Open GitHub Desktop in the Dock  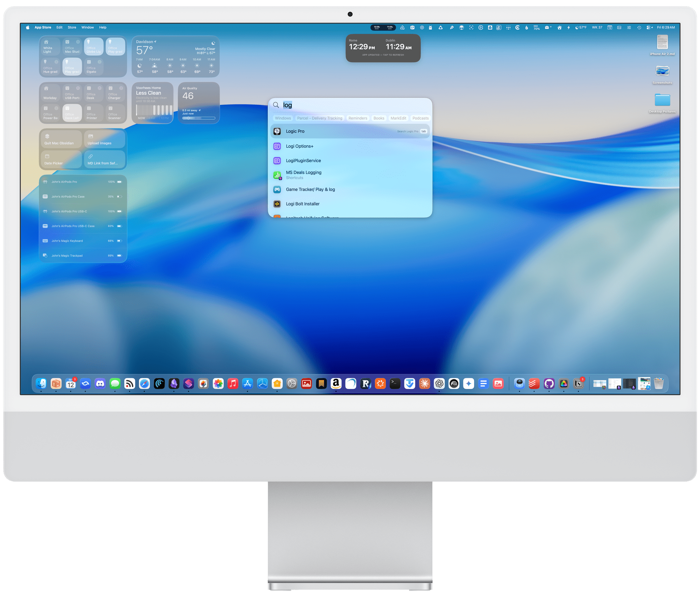click(549, 383)
